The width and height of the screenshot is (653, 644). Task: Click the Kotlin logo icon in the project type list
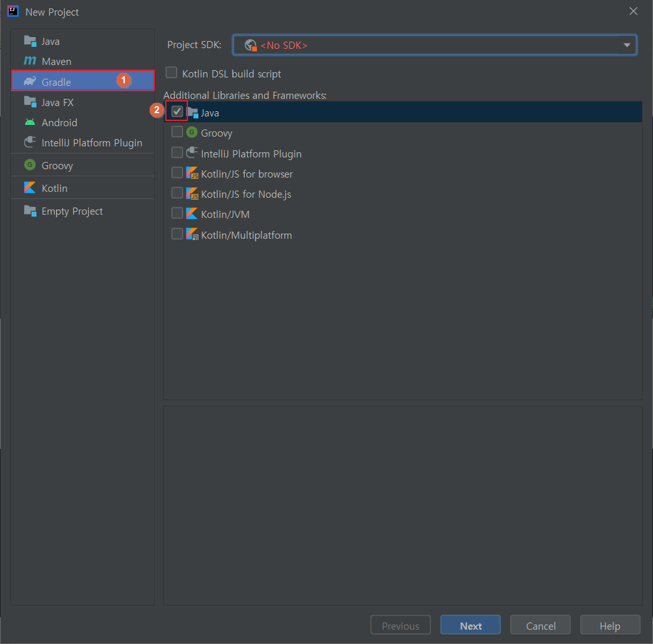click(30, 188)
